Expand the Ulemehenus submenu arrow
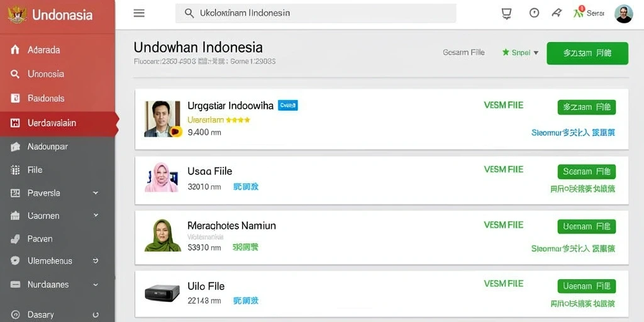The image size is (644, 322). [96, 261]
